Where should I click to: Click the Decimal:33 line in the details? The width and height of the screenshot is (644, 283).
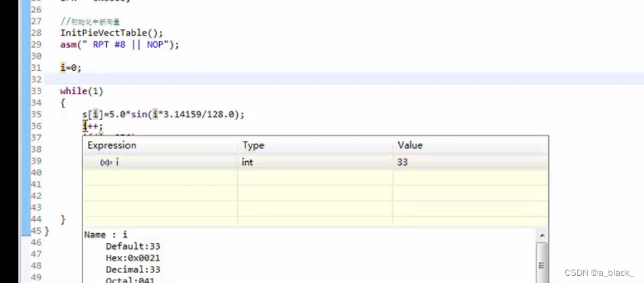tap(132, 269)
